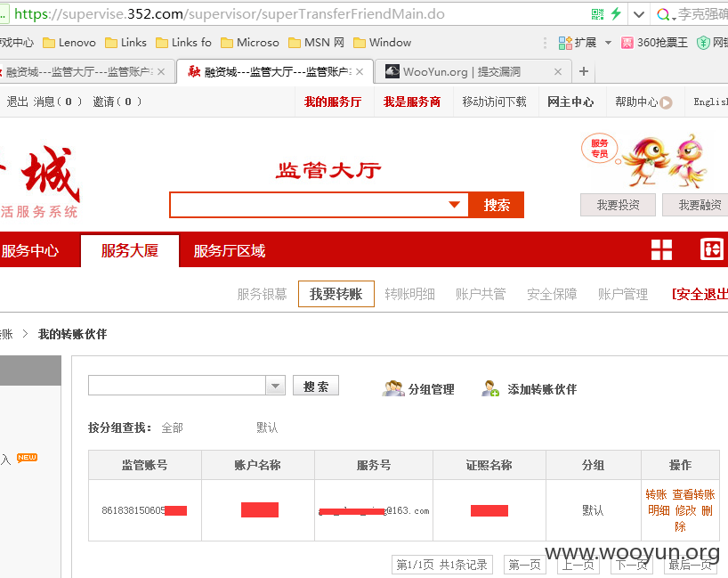The height and width of the screenshot is (578, 728).
Task: Open the Window bookmarks folder
Action: [382, 43]
